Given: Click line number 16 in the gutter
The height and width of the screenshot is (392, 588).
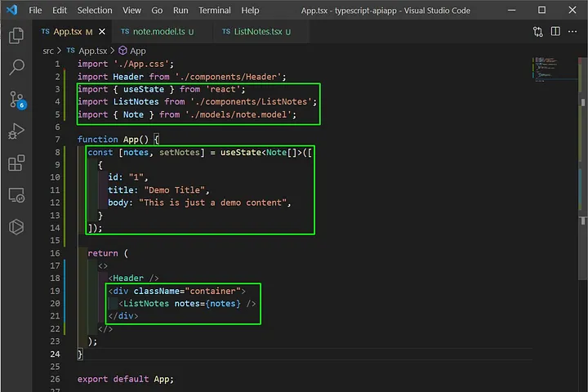Looking at the screenshot, I should click(x=55, y=253).
